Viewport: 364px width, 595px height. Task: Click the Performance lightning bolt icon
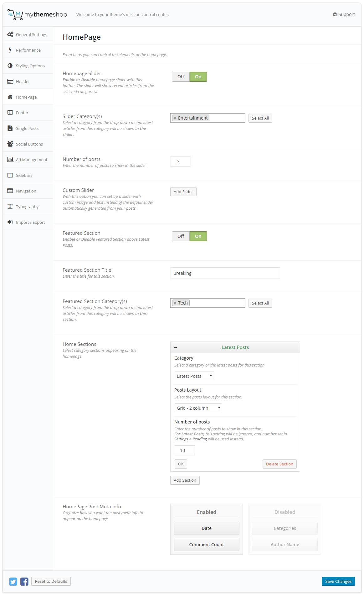[10, 50]
